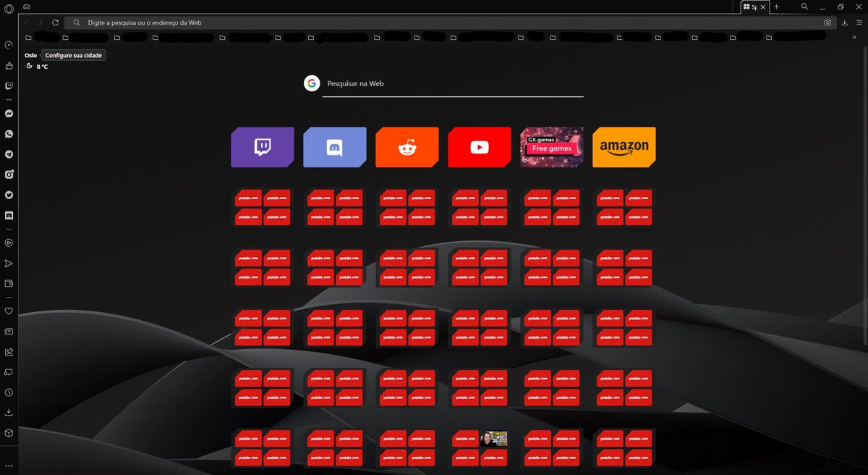Reload the current page
The height and width of the screenshot is (475, 868).
click(x=55, y=22)
